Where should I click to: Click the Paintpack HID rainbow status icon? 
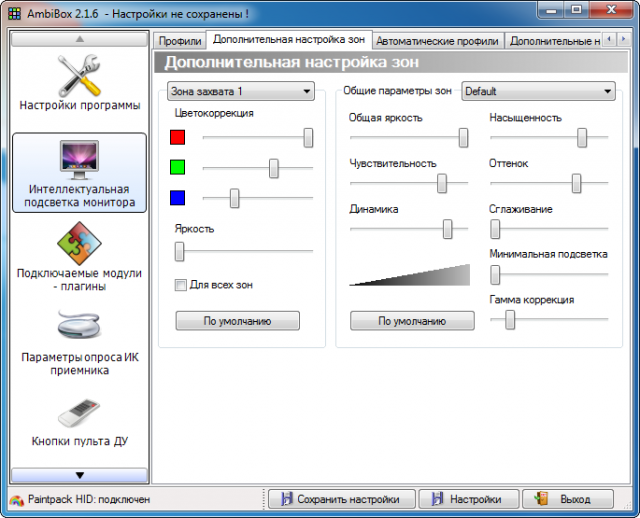point(16,500)
